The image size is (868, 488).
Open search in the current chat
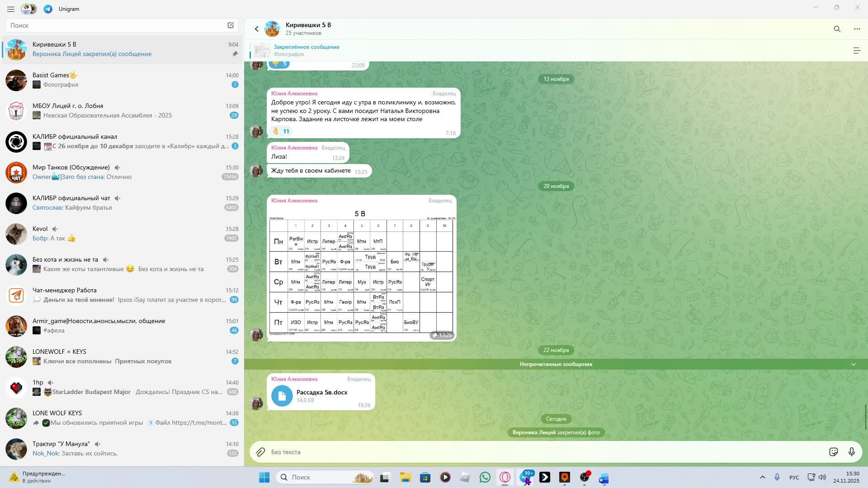pyautogui.click(x=837, y=29)
